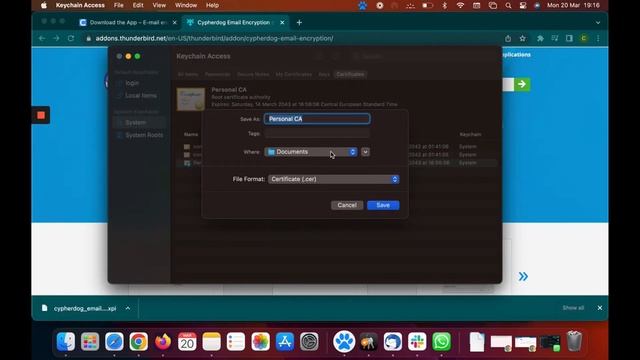The width and height of the screenshot is (640, 360).
Task: Click Show all downloads
Action: (573, 308)
